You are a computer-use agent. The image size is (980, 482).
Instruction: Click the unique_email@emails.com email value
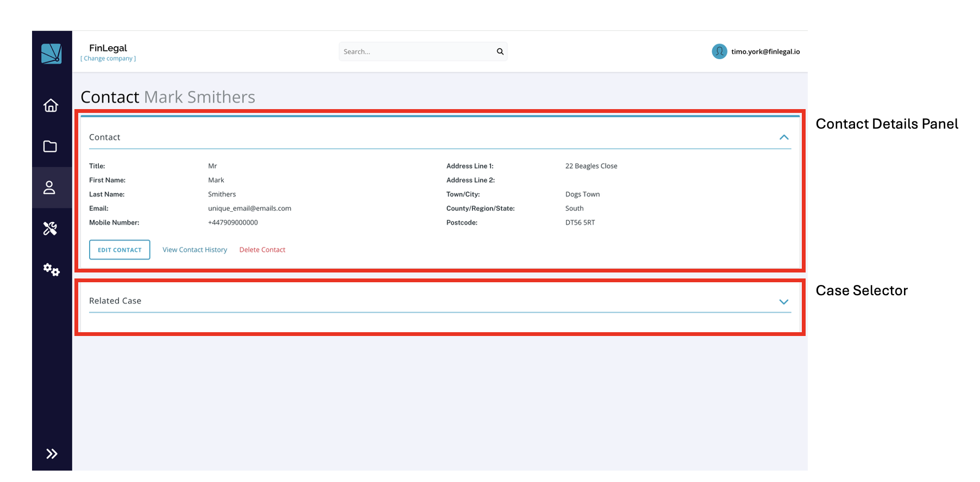point(249,208)
